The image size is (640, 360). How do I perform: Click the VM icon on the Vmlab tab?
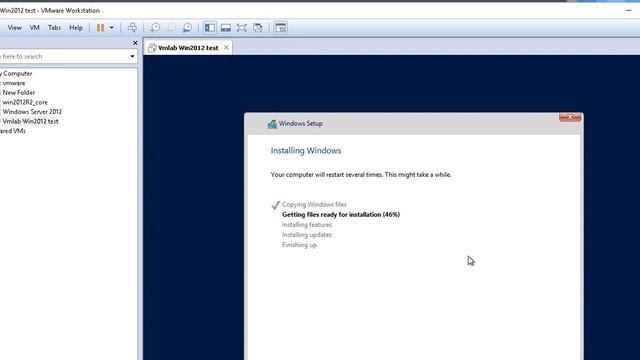click(x=152, y=48)
